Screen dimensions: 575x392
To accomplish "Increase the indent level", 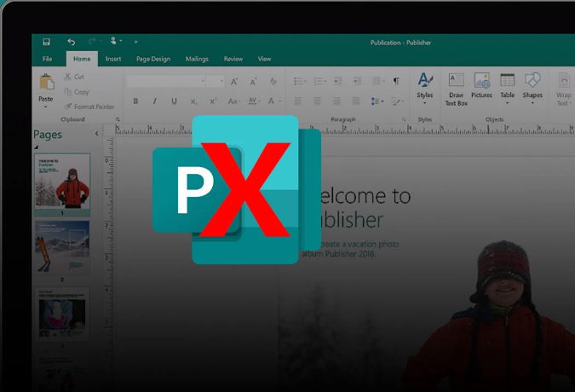I will click(357, 81).
